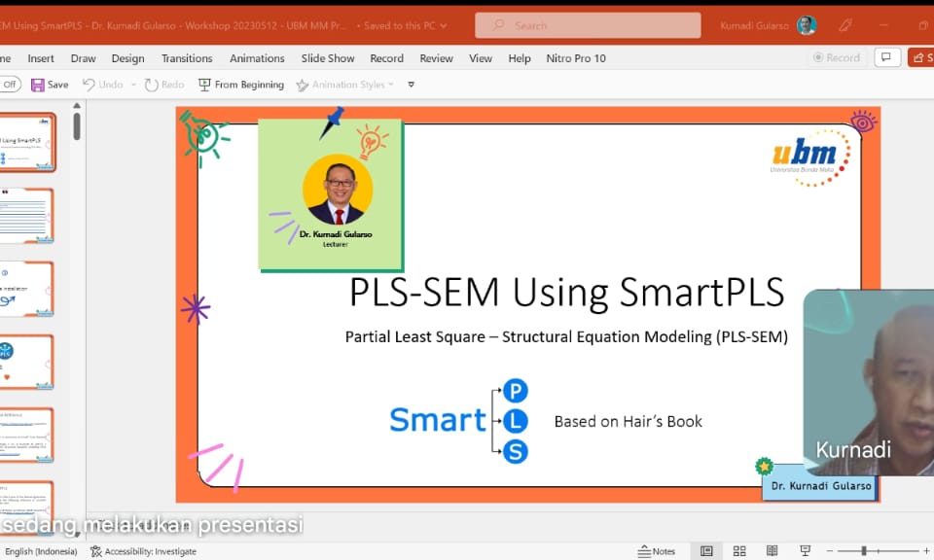
Task: Click the Redo icon
Action: [152, 86]
